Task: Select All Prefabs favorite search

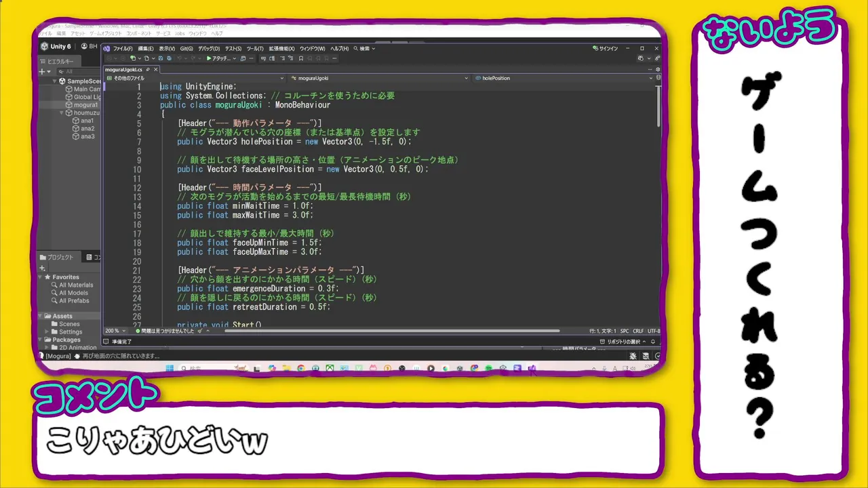Action: 70,301
